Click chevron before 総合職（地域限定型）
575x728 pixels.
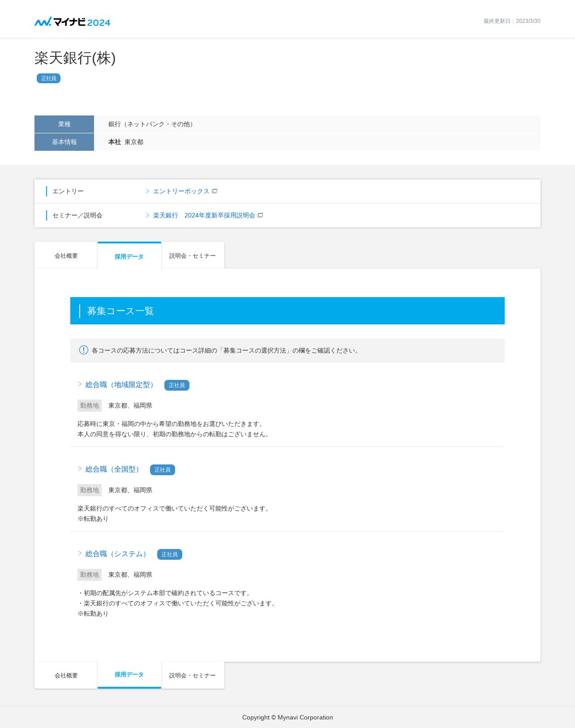coord(80,384)
